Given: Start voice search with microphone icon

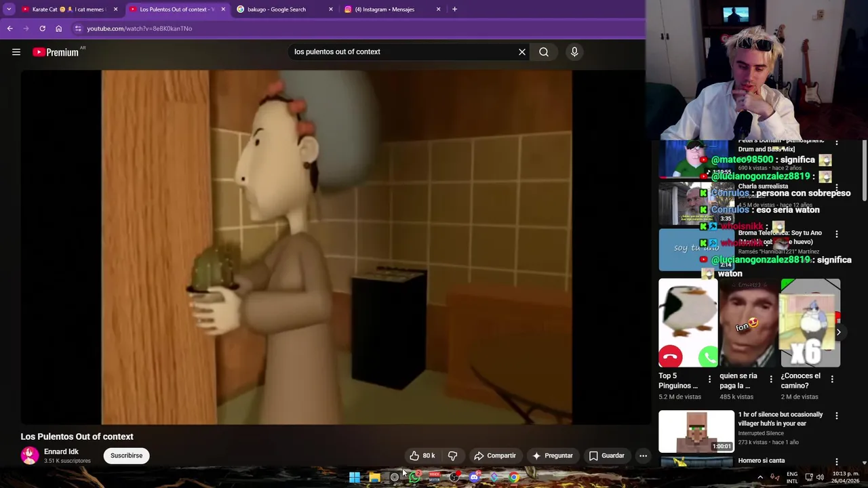Looking at the screenshot, I should click(574, 52).
